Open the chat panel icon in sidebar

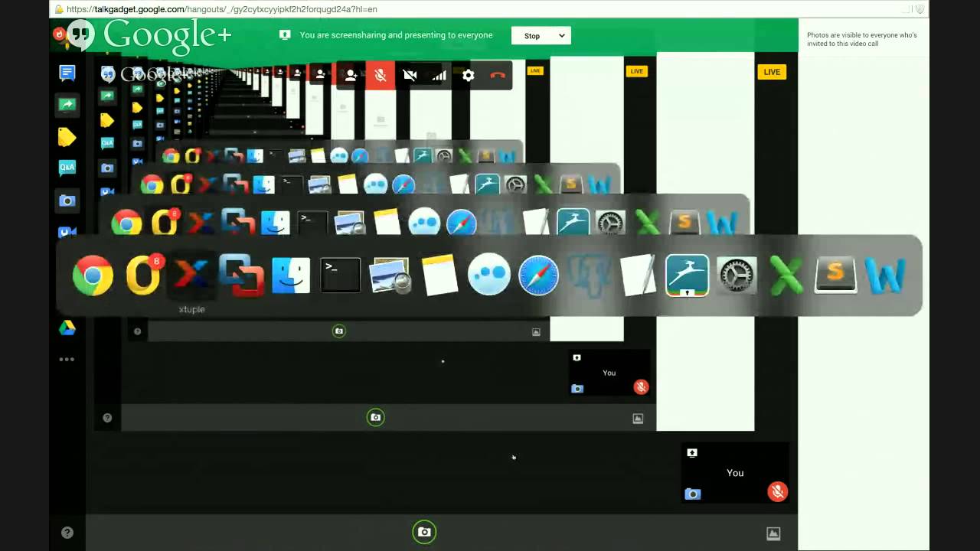click(67, 73)
